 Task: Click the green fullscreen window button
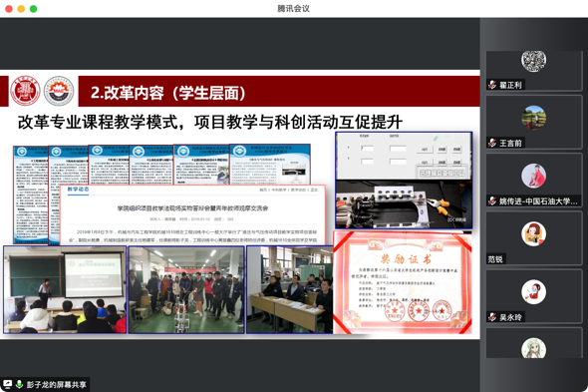[33, 9]
